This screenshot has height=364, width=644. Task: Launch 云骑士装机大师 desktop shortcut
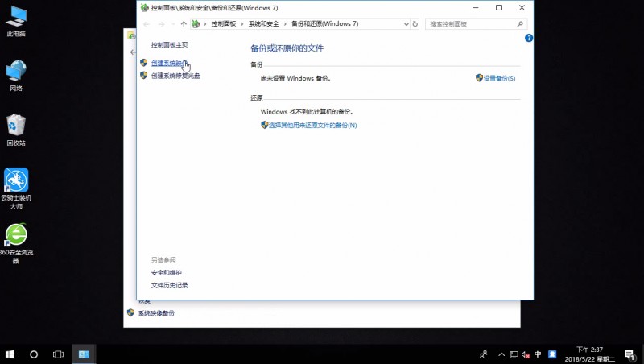(16, 188)
